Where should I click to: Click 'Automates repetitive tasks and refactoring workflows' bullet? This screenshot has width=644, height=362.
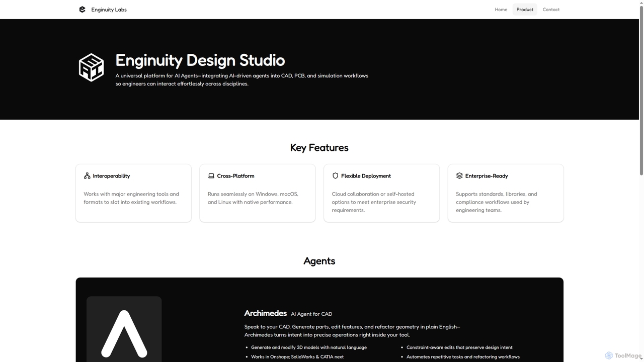point(463,357)
